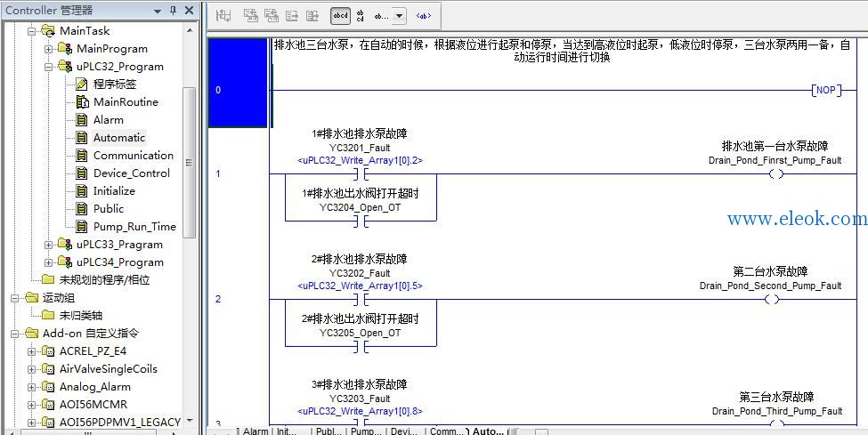Switch to the Devi... routine tab
The image size is (868, 435).
(404, 431)
